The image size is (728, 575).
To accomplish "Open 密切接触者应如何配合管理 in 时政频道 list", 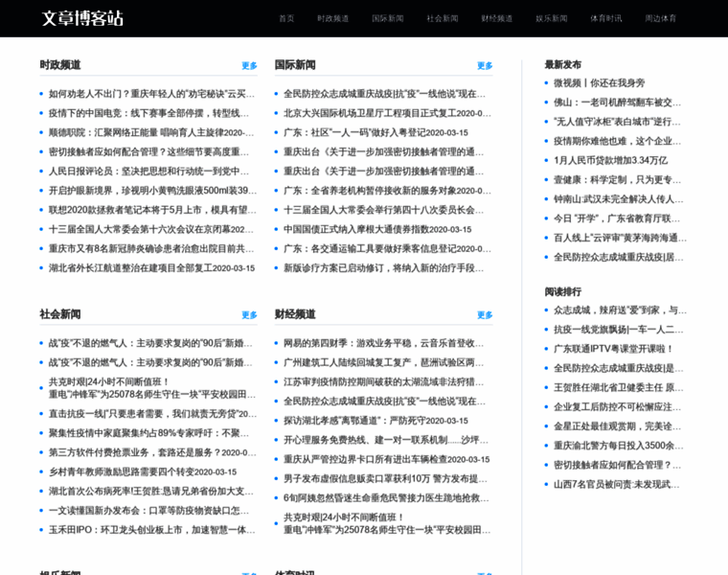I will click(149, 151).
